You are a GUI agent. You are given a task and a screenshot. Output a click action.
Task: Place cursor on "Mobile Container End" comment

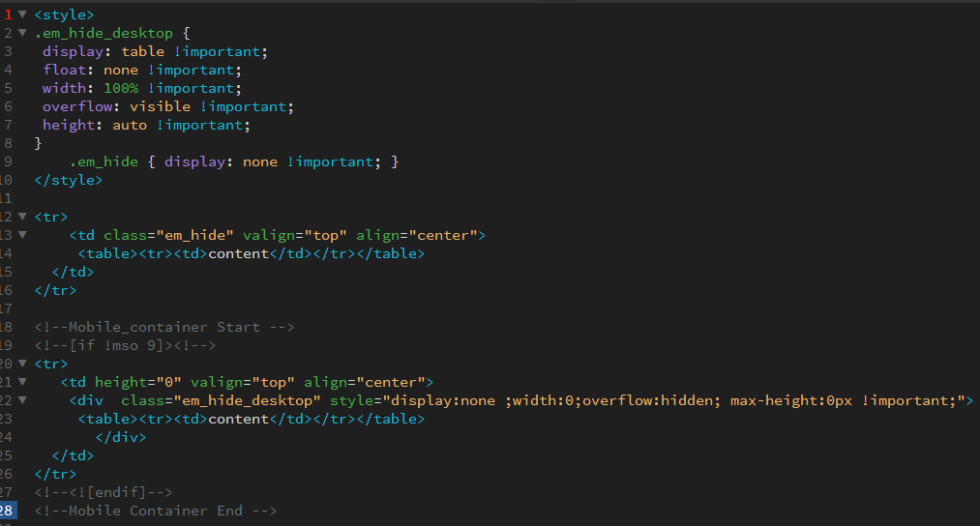(155, 511)
